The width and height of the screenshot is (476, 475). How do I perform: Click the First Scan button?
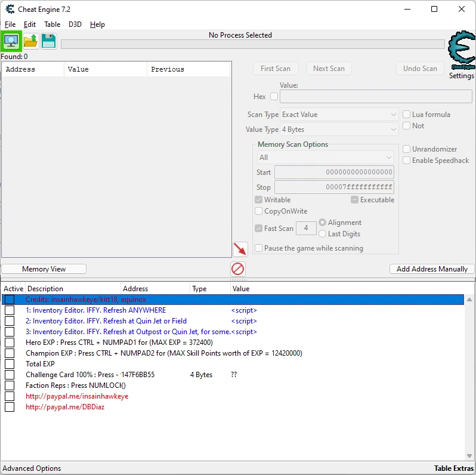276,69
